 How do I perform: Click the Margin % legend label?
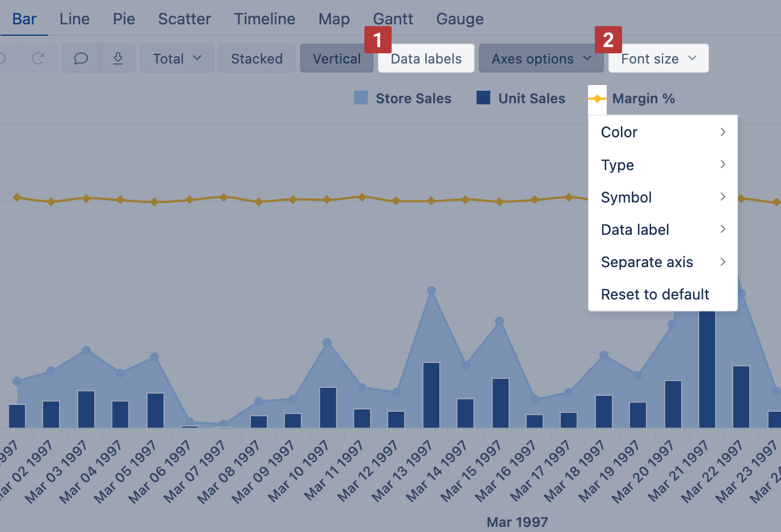[644, 99]
